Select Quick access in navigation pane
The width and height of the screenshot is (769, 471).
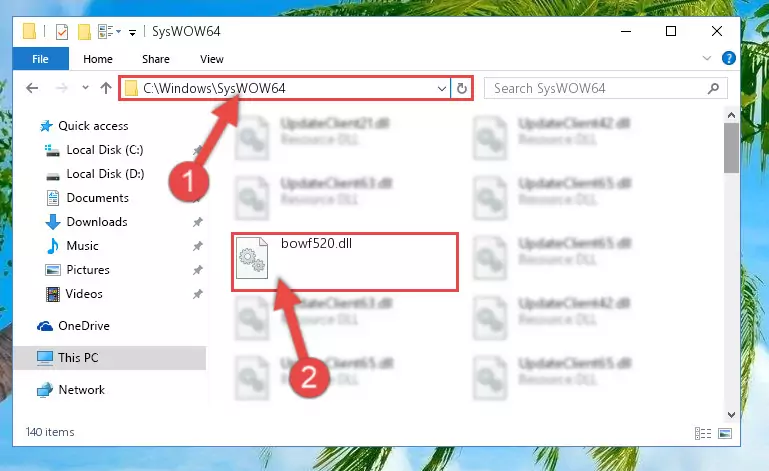tap(93, 126)
